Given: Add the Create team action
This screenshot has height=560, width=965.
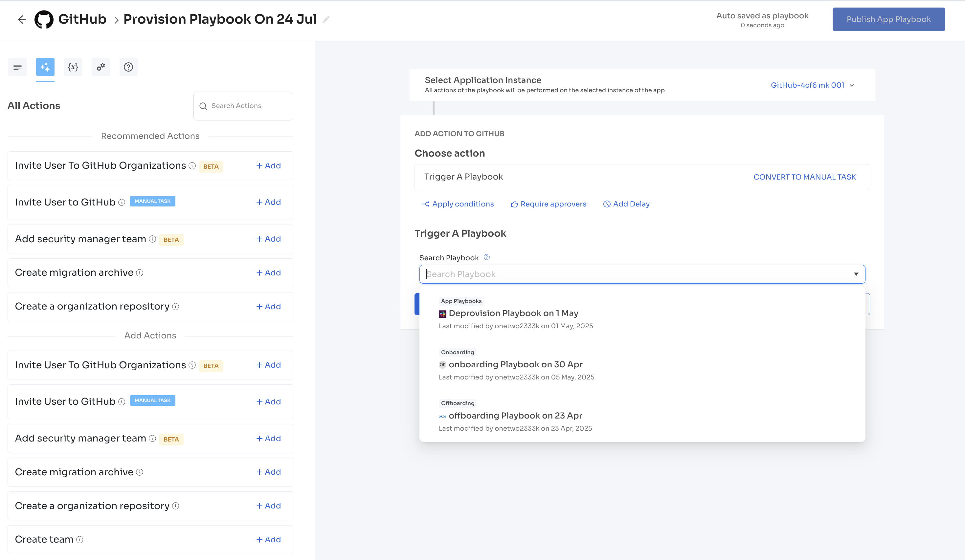Looking at the screenshot, I should coord(268,540).
